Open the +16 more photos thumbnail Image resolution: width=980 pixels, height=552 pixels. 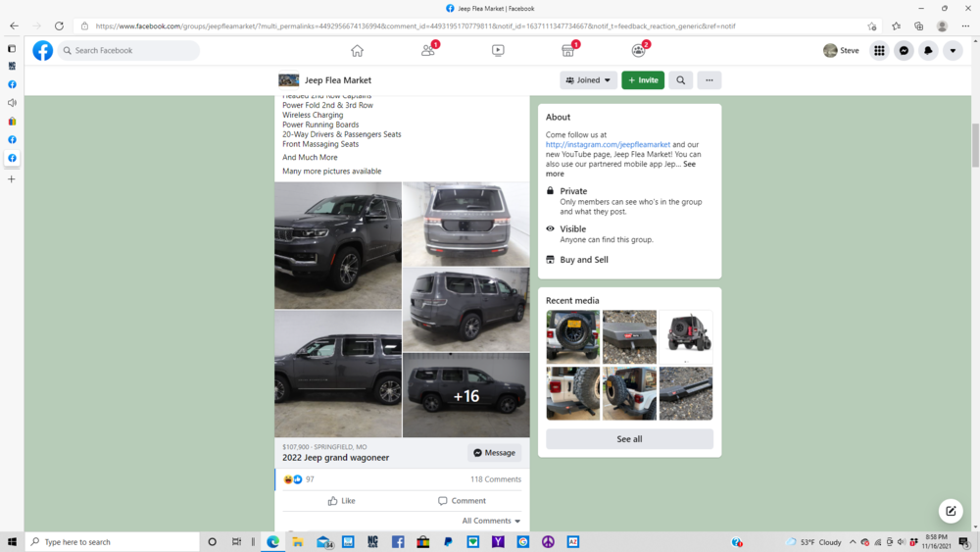pos(465,395)
